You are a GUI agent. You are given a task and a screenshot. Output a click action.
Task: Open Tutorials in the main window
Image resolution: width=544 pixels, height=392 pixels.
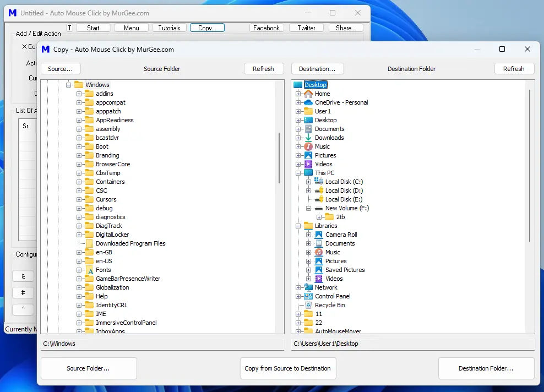pyautogui.click(x=169, y=28)
